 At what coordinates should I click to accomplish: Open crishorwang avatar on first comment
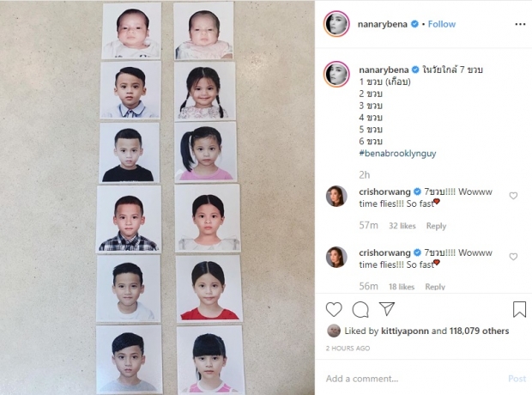tap(336, 196)
